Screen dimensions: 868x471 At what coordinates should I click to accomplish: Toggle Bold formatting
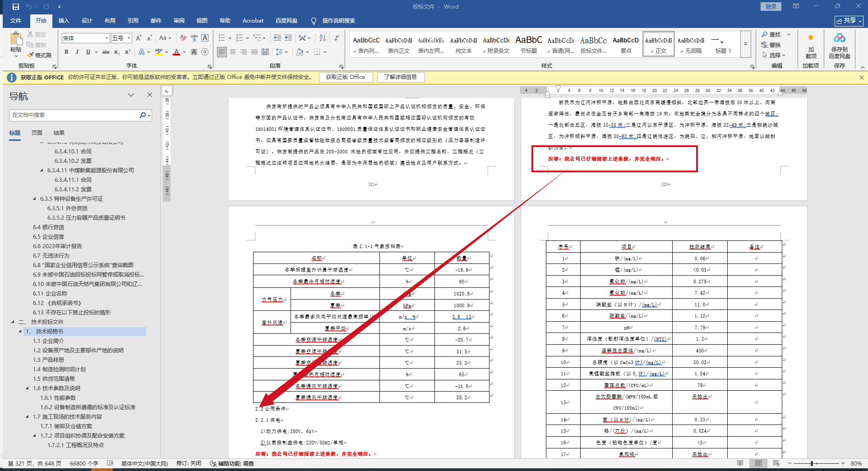pyautogui.click(x=66, y=52)
